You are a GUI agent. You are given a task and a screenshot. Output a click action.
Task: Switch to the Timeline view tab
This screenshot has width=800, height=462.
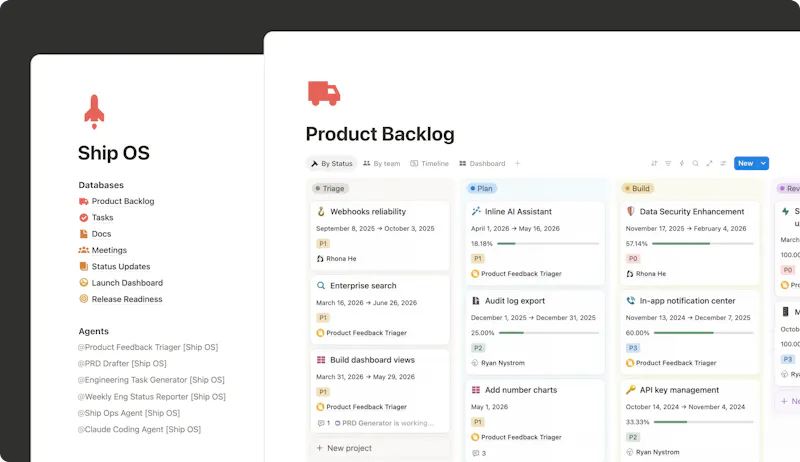430,163
